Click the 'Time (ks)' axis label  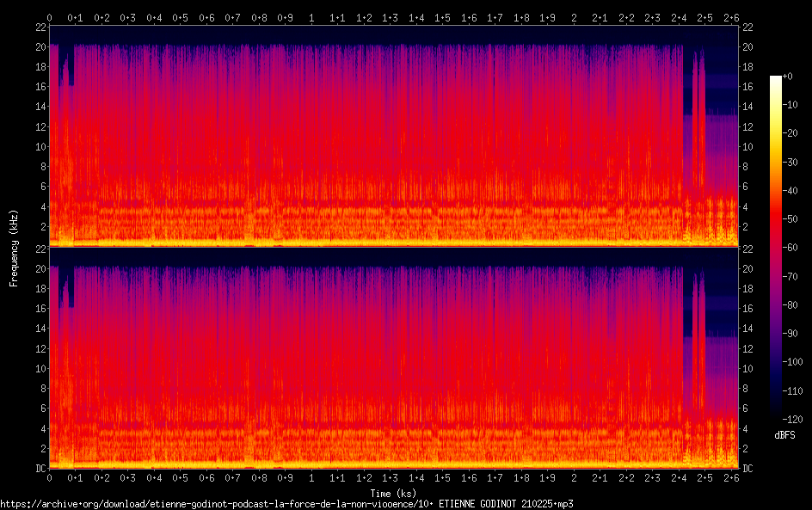pyautogui.click(x=393, y=493)
